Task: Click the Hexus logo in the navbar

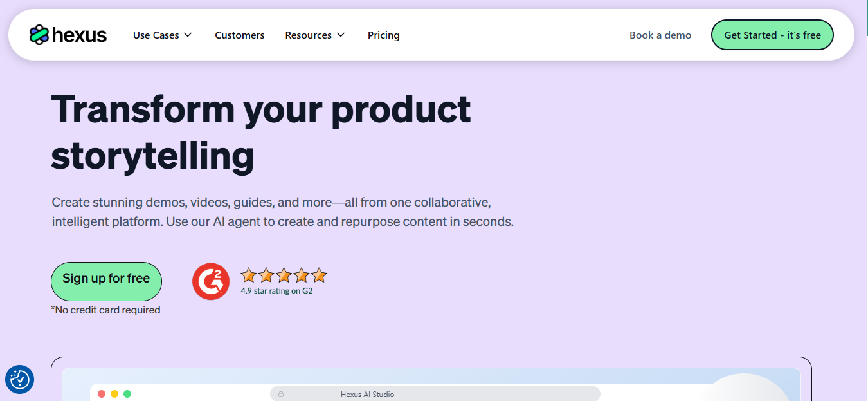Action: (x=68, y=35)
